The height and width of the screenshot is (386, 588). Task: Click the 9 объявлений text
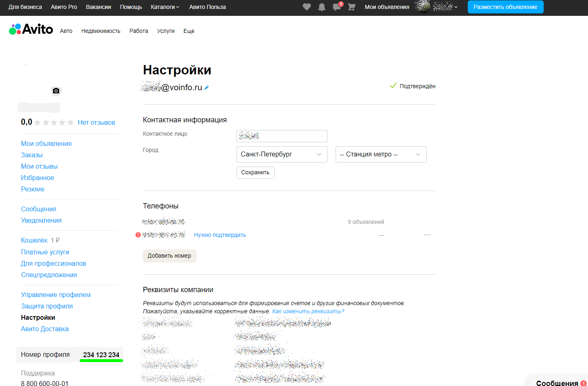366,222
